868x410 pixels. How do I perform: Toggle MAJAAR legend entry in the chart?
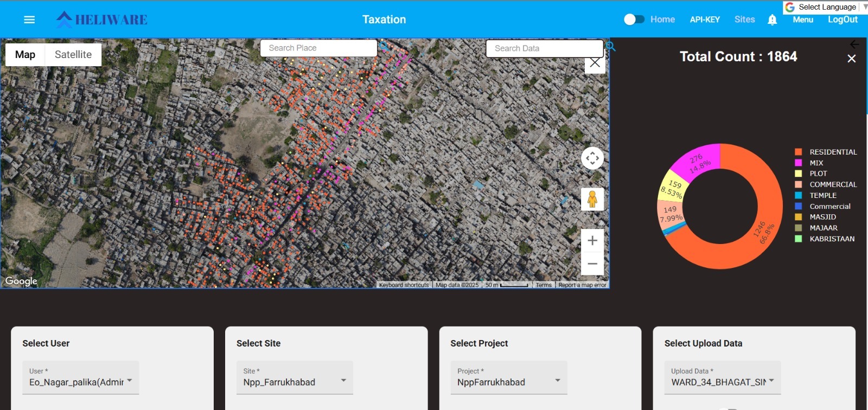click(816, 228)
